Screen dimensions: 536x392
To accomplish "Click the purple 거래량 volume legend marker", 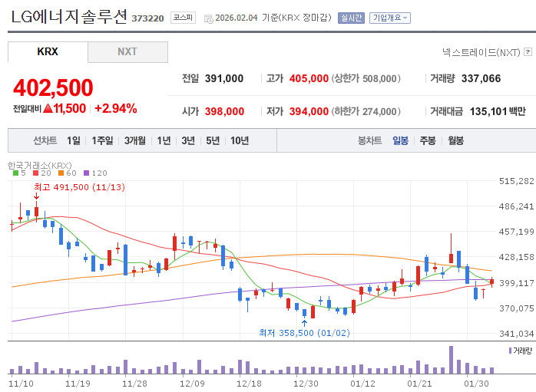I will (x=511, y=351).
